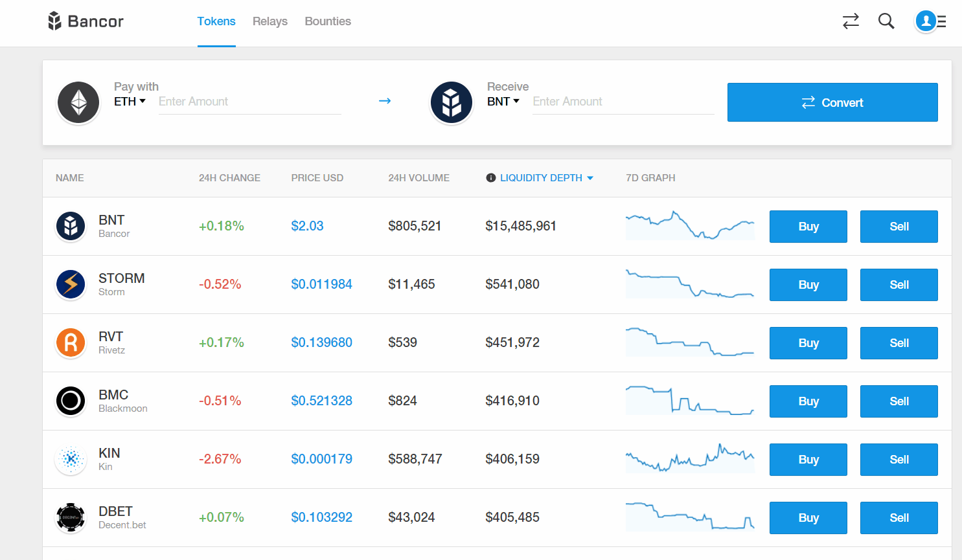962x560 pixels.
Task: Sort by Liquidity Depth column
Action: point(547,178)
